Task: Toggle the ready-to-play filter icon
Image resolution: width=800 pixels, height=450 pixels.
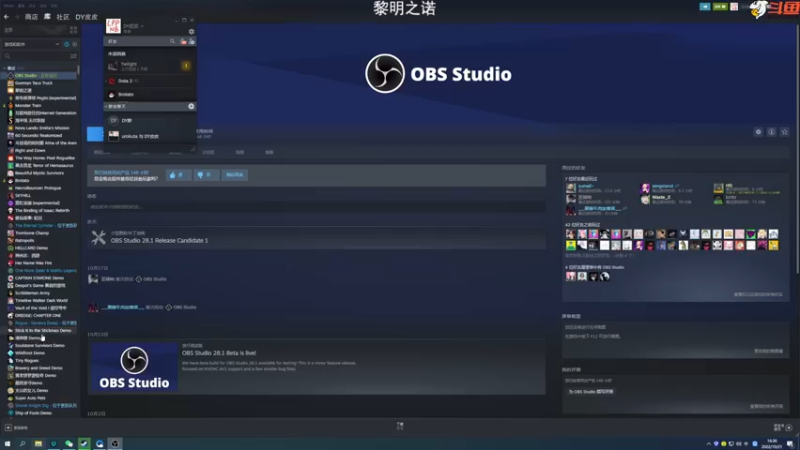Action: [x=74, y=44]
